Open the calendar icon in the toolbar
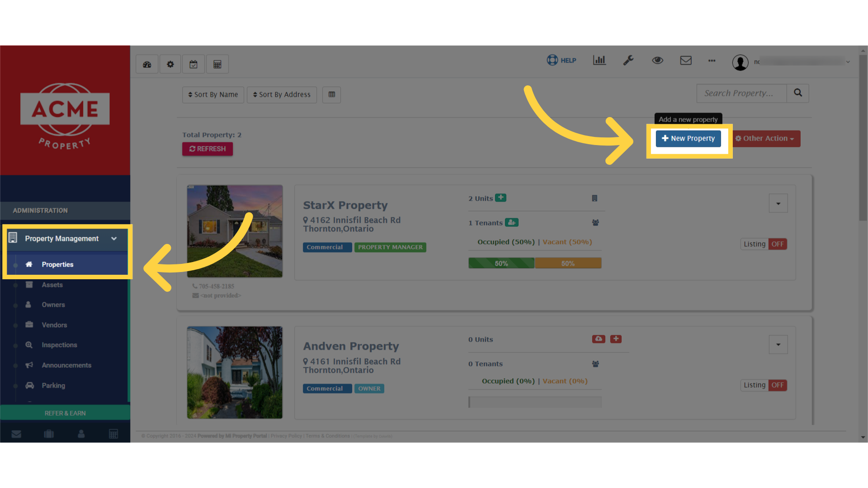Image resolution: width=868 pixels, height=488 pixels. click(x=193, y=64)
